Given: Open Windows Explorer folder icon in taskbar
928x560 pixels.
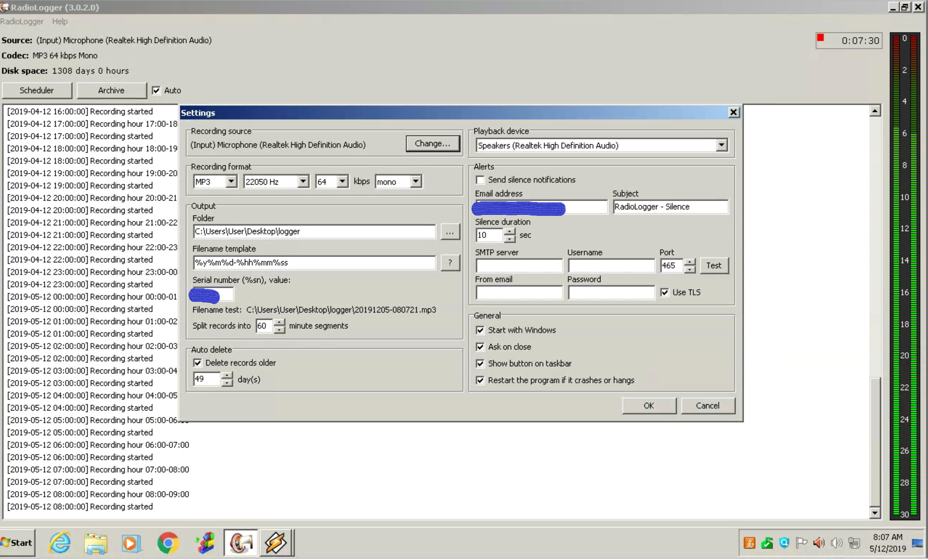Looking at the screenshot, I should click(96, 543).
